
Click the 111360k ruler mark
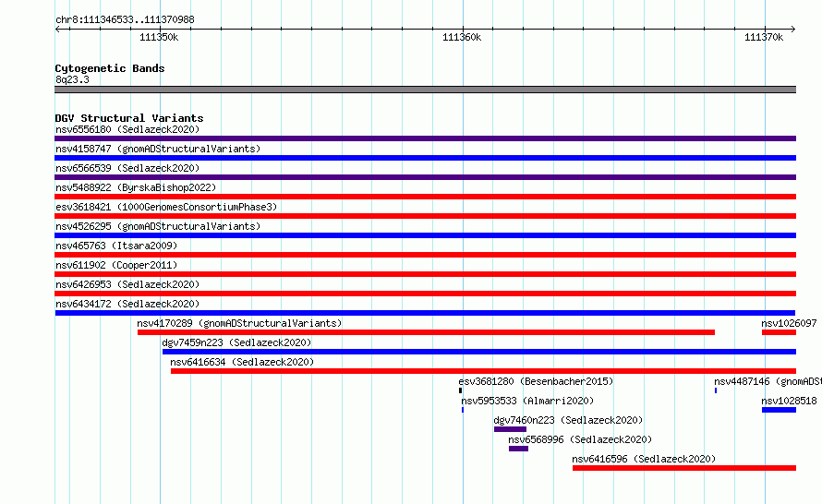click(x=461, y=37)
